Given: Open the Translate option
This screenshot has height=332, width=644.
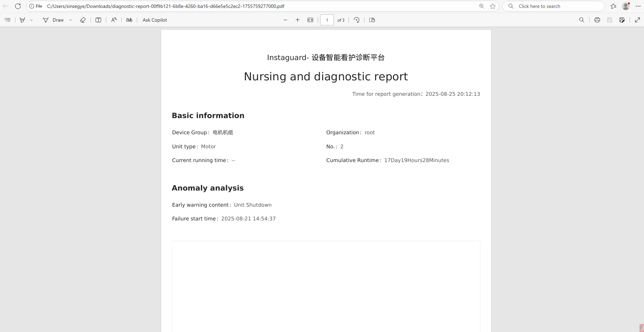Looking at the screenshot, I should pyautogui.click(x=129, y=20).
